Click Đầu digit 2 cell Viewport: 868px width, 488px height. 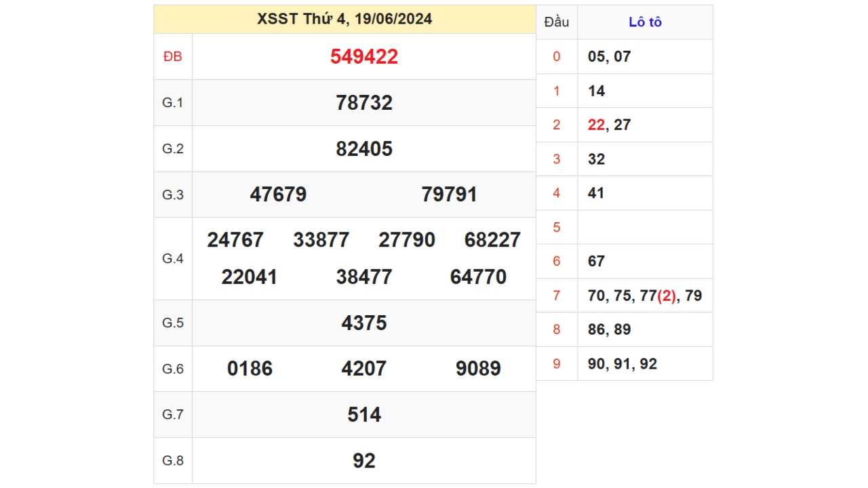click(x=557, y=125)
